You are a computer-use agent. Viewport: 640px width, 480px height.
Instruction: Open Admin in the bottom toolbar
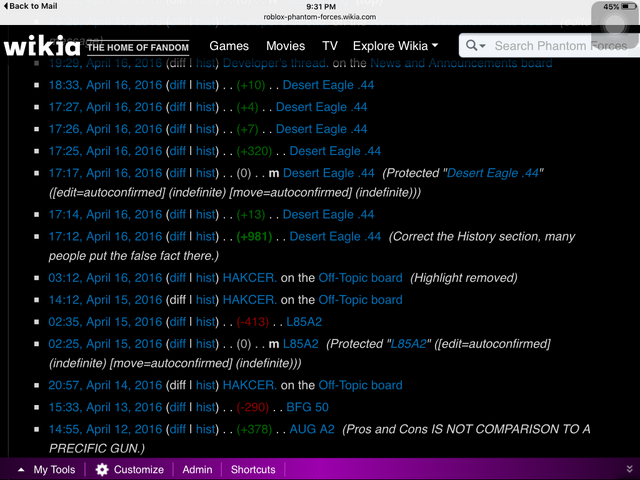[197, 470]
